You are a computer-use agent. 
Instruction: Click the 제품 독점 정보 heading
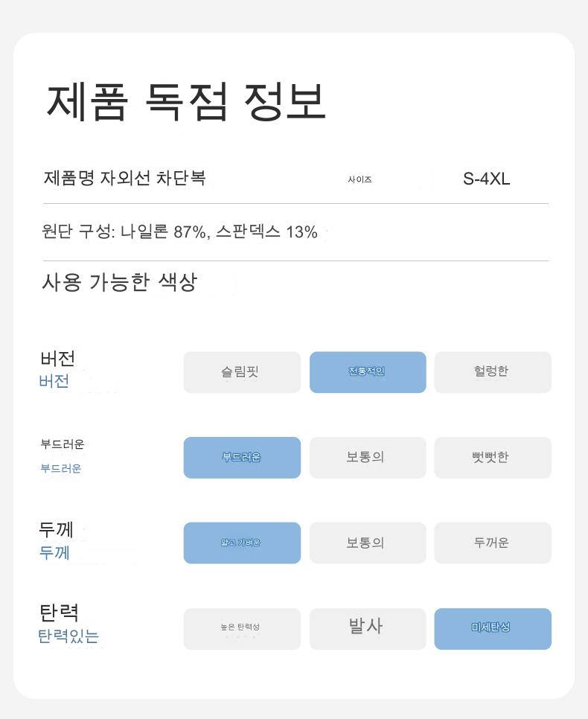click(187, 103)
